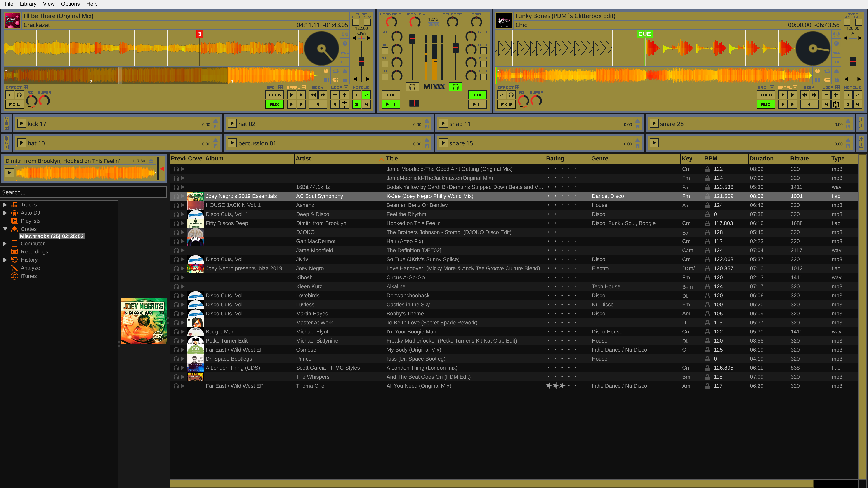This screenshot has height=488, width=868.
Task: Click the crossfader slider handle
Action: (x=414, y=103)
